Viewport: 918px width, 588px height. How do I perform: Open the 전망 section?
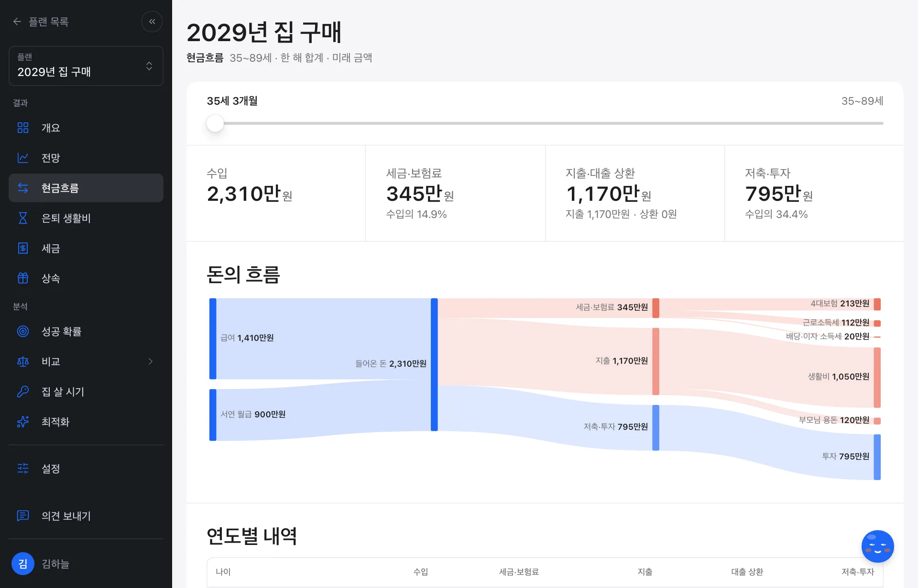86,158
